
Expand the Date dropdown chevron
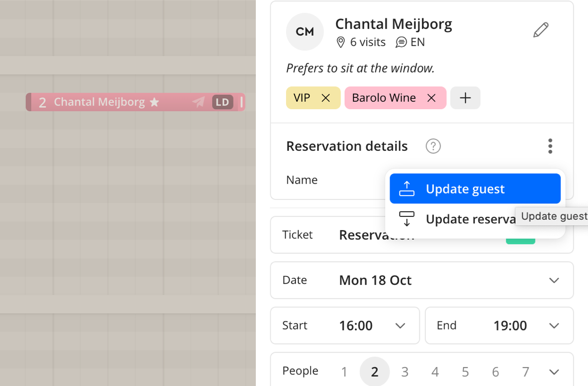coord(554,280)
